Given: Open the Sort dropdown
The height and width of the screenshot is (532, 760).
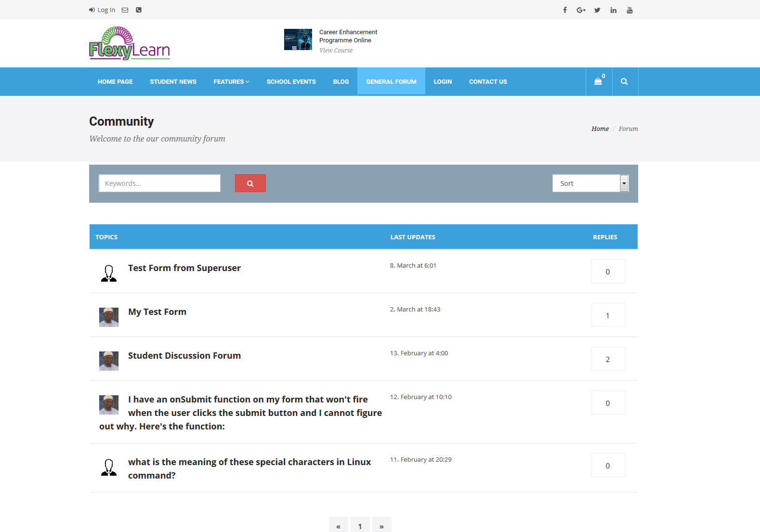Looking at the screenshot, I should tap(590, 183).
